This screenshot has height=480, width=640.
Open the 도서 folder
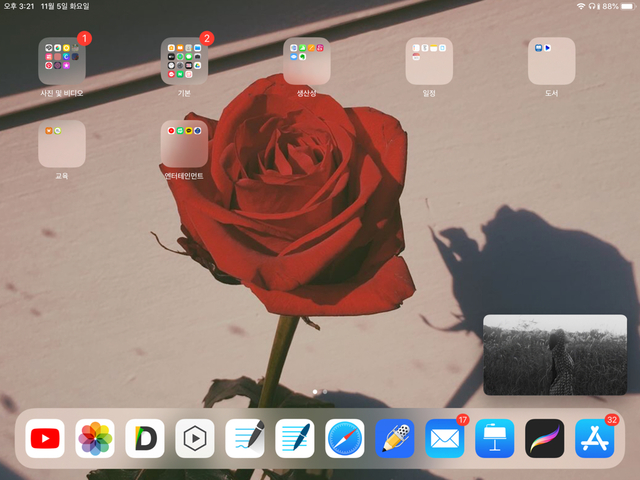pos(552,61)
